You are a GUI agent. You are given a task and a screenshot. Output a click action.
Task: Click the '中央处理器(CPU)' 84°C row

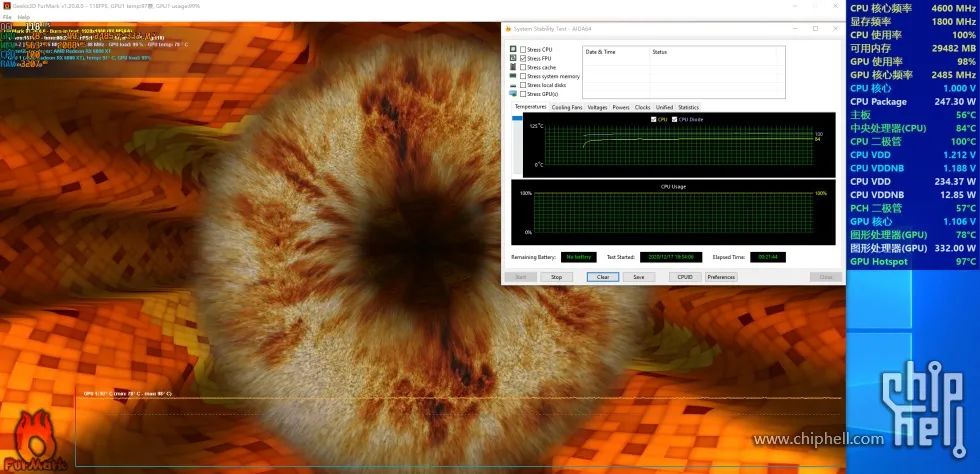(912, 128)
